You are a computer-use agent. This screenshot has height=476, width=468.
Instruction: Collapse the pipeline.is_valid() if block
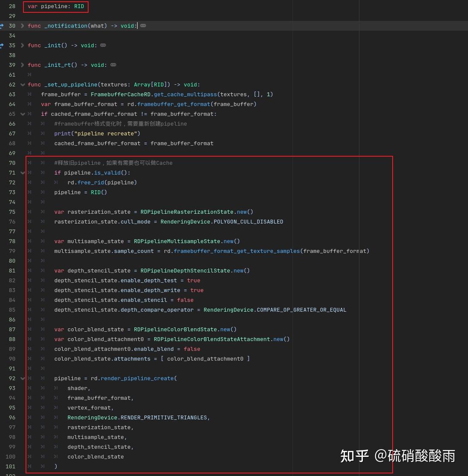pos(22,172)
